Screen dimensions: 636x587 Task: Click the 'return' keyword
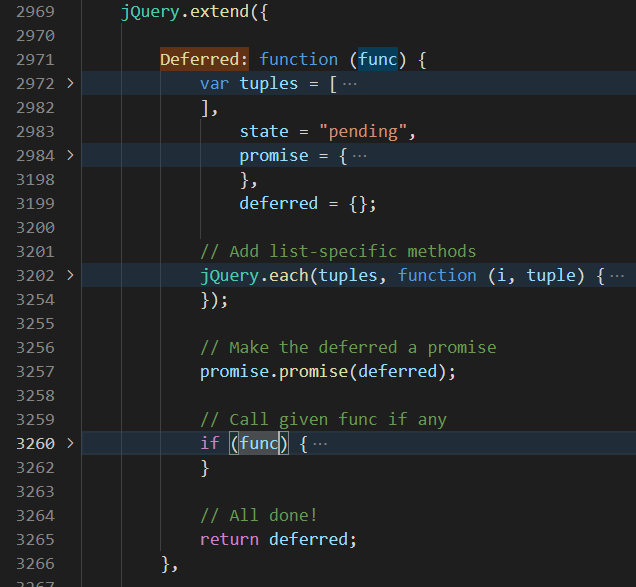(229, 540)
